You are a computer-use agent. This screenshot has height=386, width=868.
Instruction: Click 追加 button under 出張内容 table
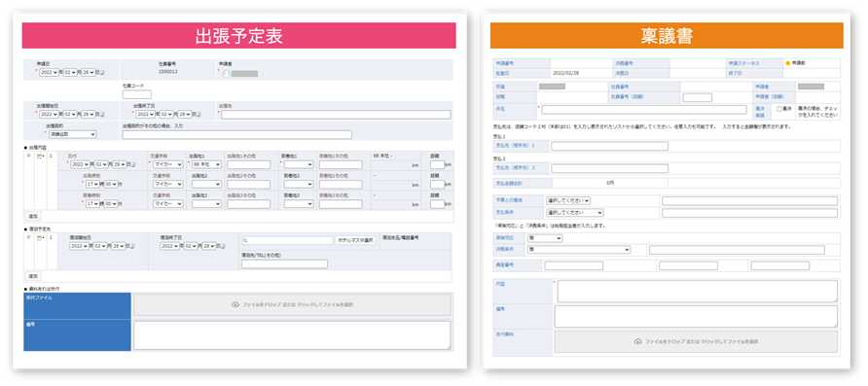pos(33,216)
